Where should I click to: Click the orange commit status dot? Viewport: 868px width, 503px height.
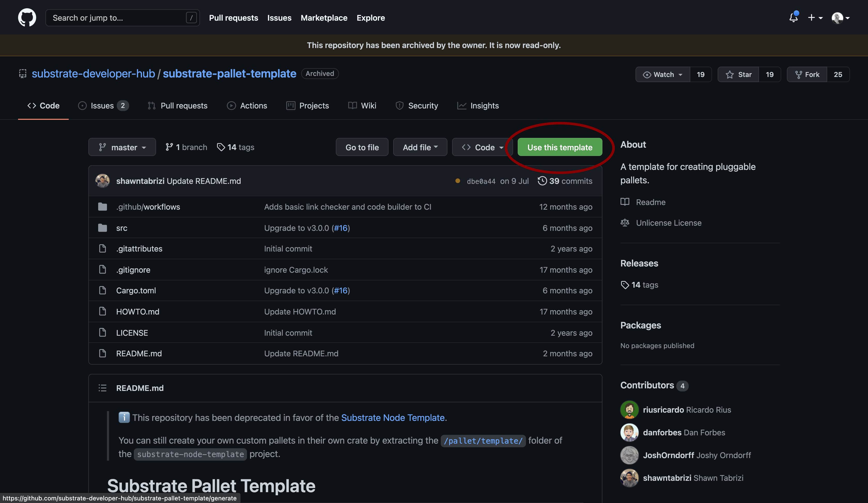(458, 181)
